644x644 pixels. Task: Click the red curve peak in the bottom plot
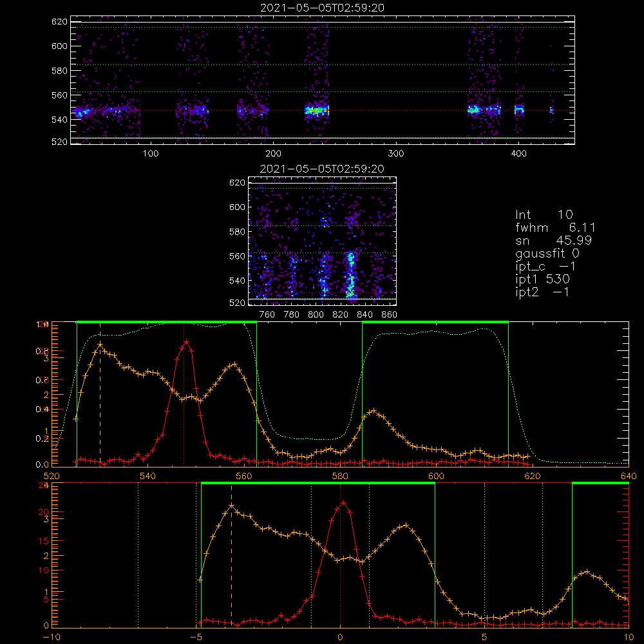(344, 502)
